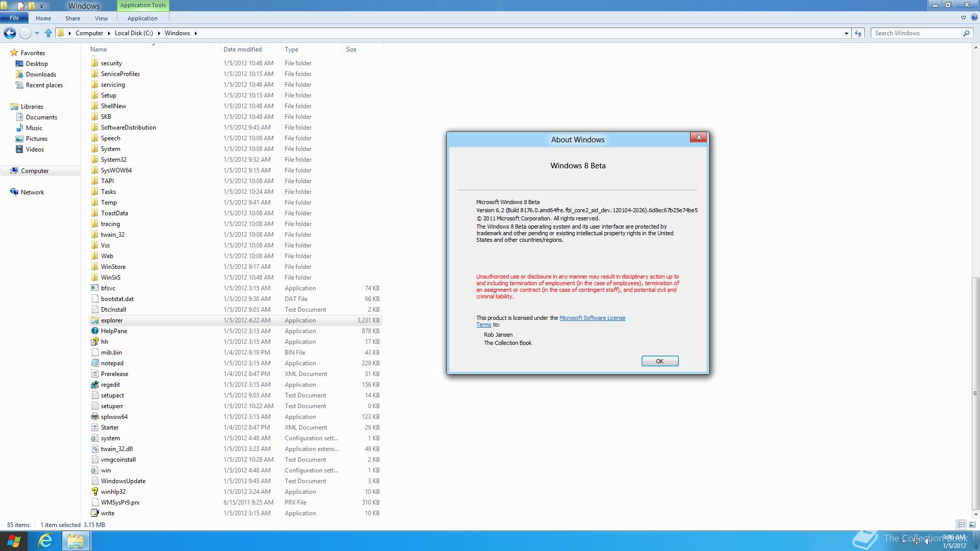Image resolution: width=980 pixels, height=551 pixels.
Task: Select the WindowsUpdate text document
Action: pyautogui.click(x=123, y=481)
